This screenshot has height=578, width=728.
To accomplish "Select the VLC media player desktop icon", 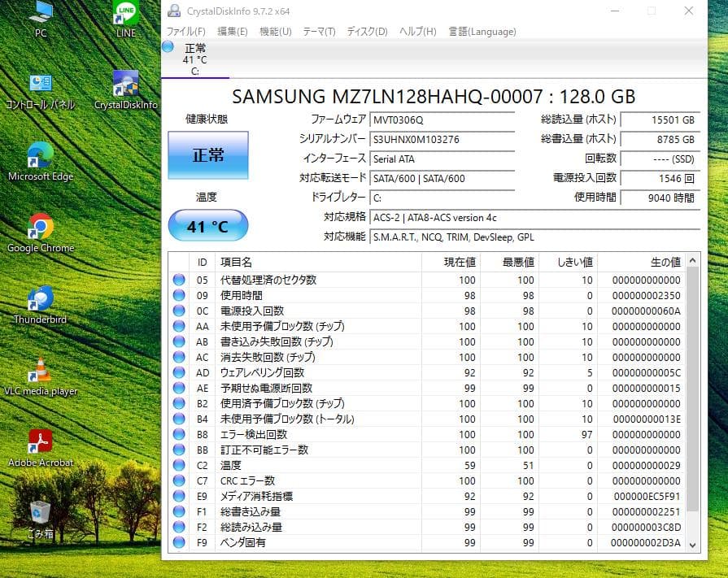I will point(41,376).
